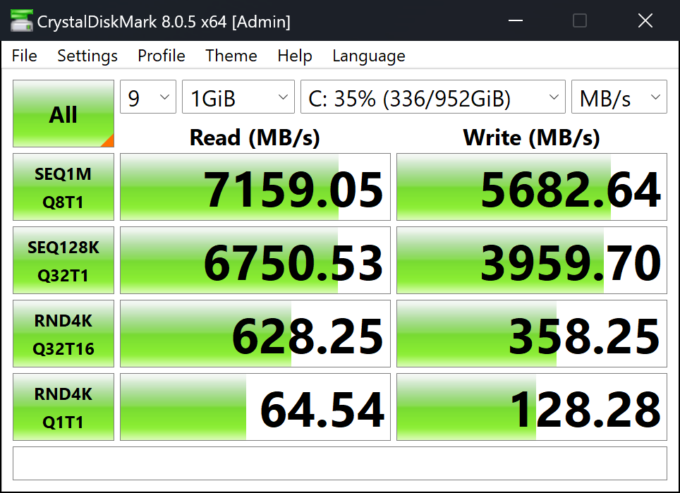This screenshot has height=493, width=680.
Task: Open the Profile menu
Action: click(161, 56)
